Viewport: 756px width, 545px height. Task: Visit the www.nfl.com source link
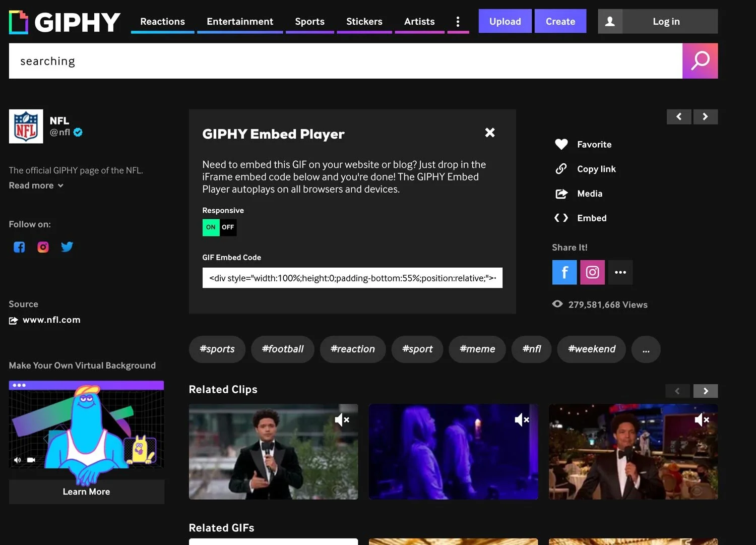point(51,320)
